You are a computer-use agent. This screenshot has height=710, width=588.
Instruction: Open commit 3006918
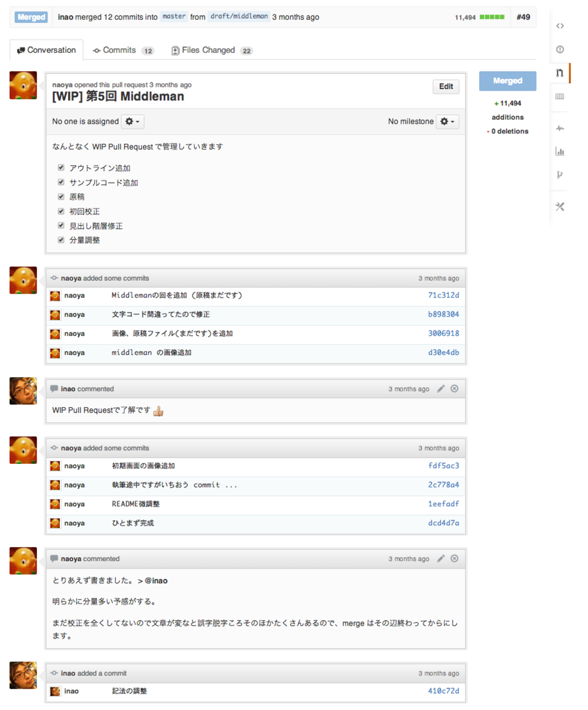(x=443, y=333)
